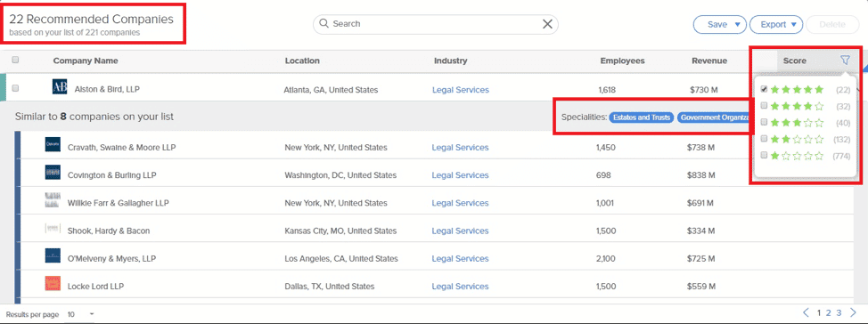Viewport: 868px width, 324px height.
Task: Click the O'Melveny & Myers logo
Action: [x=53, y=256]
